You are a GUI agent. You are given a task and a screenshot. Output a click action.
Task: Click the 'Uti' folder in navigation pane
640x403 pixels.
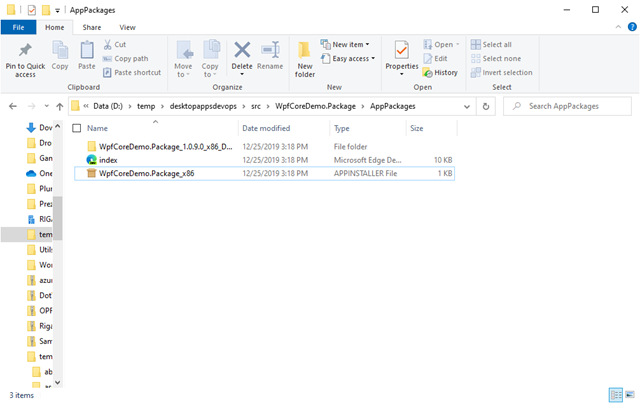tap(40, 249)
